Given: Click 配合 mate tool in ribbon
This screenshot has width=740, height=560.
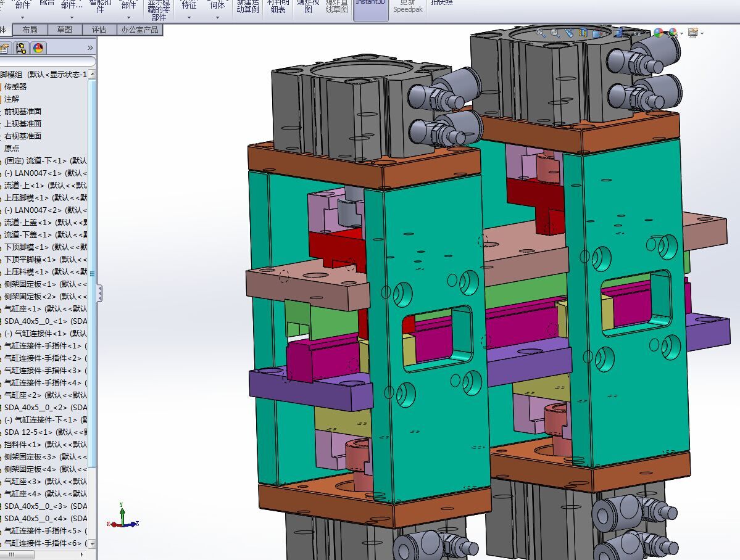Looking at the screenshot, I should (x=47, y=3).
